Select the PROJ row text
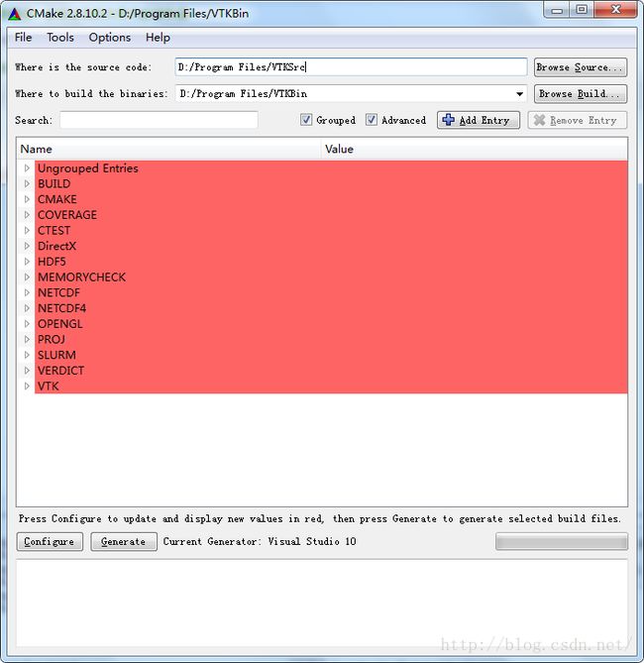 click(52, 340)
